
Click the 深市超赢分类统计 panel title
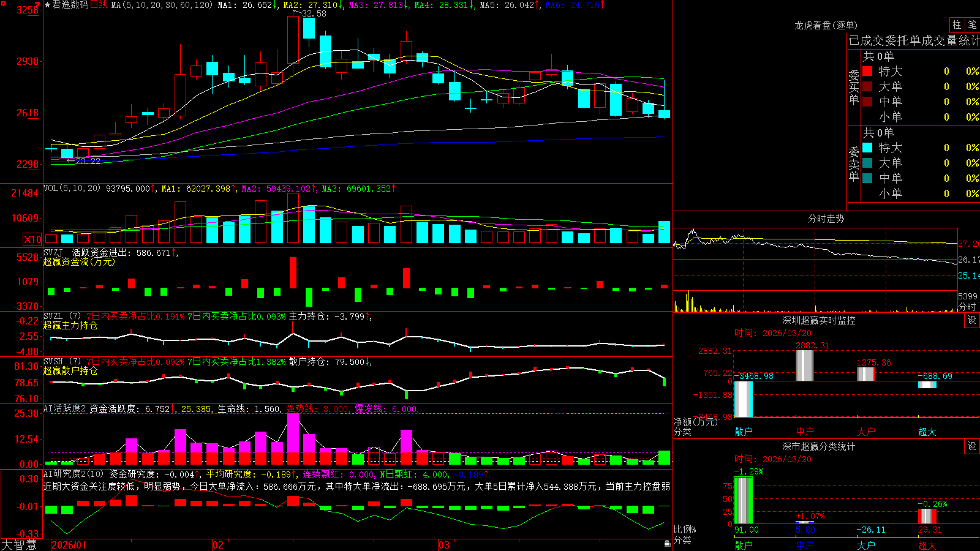pyautogui.click(x=819, y=446)
